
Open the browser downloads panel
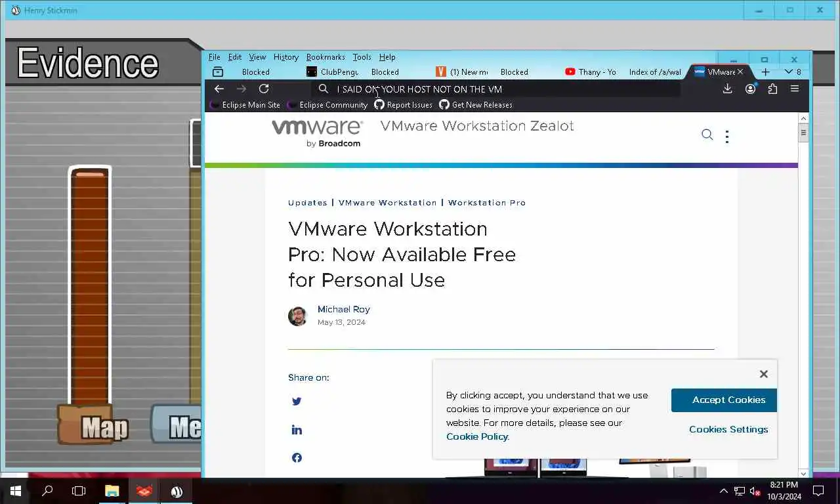pos(727,89)
